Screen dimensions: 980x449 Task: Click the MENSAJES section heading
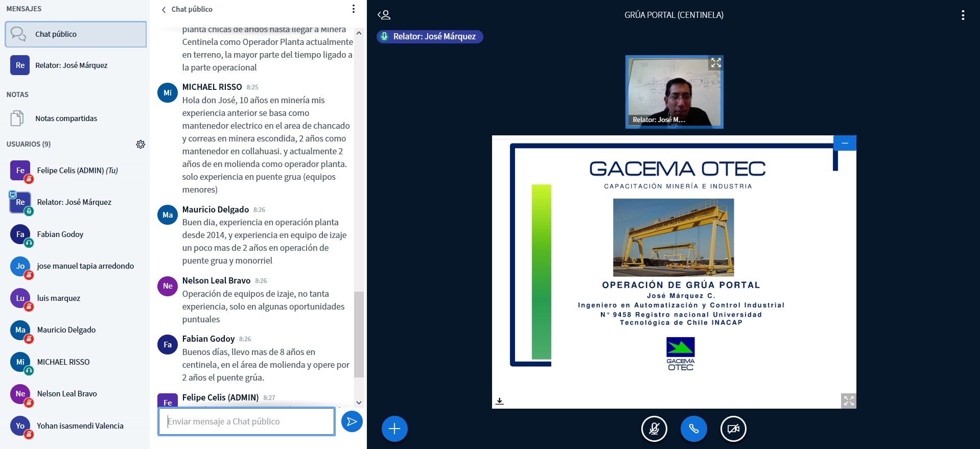(x=24, y=9)
